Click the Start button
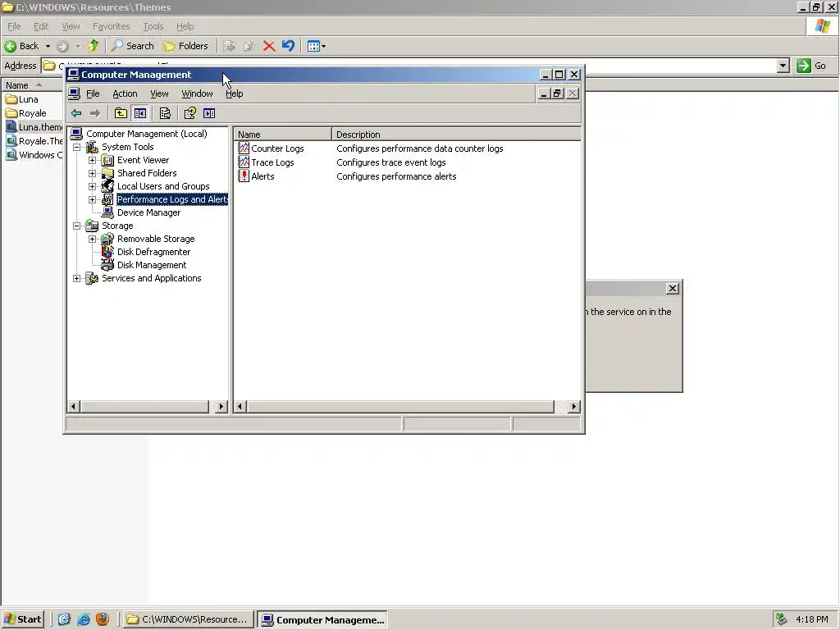This screenshot has width=840, height=630. (22, 619)
